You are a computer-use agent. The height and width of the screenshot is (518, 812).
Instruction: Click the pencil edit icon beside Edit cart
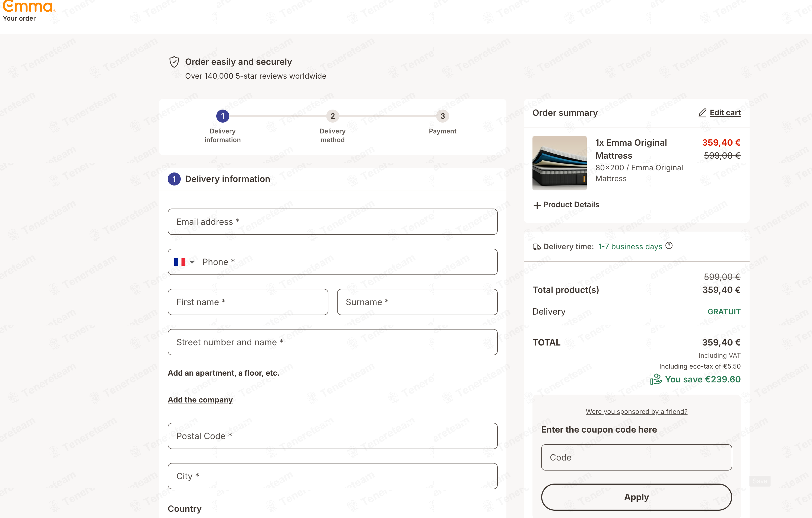(702, 113)
